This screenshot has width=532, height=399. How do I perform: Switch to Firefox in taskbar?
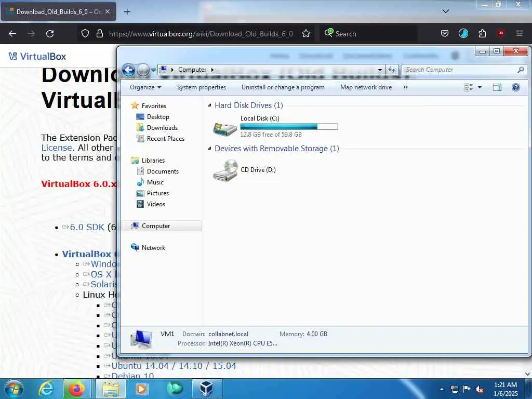point(77,389)
